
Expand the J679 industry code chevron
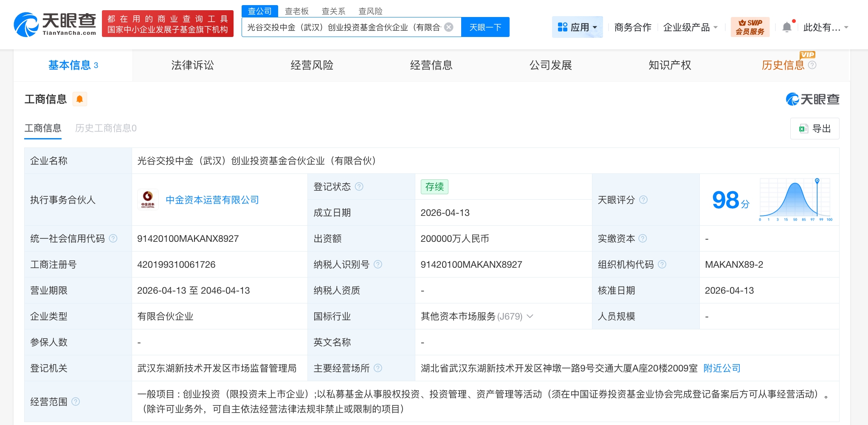[530, 316]
